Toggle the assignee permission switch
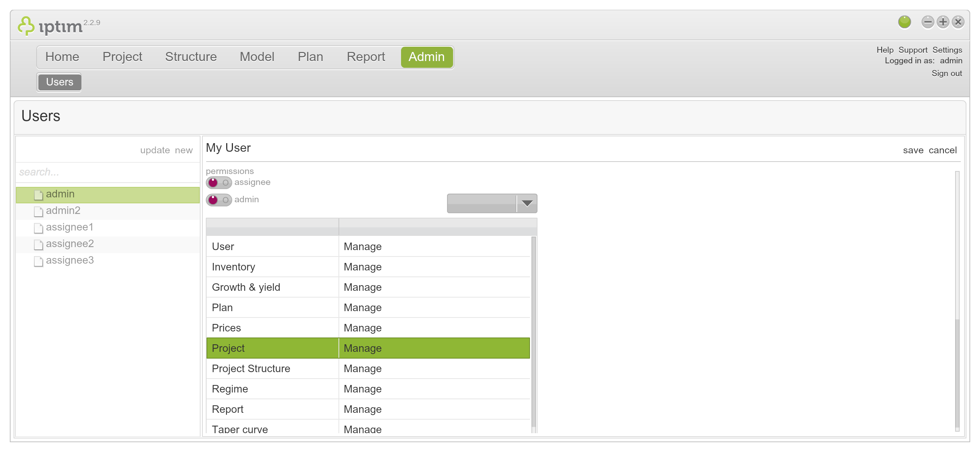The width and height of the screenshot is (980, 452). (x=219, y=182)
